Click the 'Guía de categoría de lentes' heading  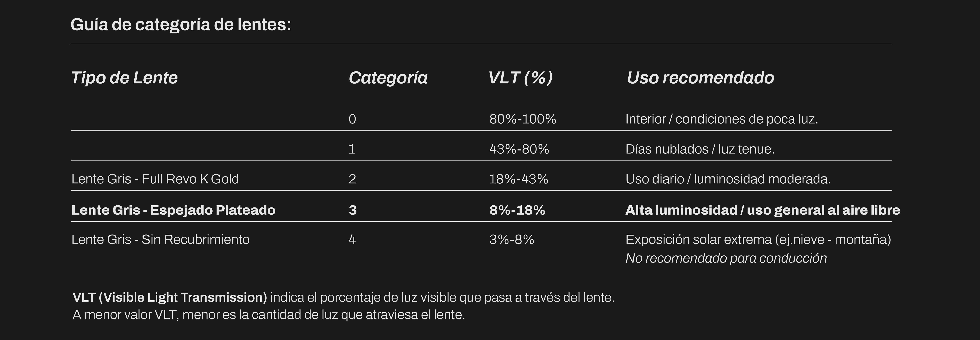pyautogui.click(x=181, y=25)
